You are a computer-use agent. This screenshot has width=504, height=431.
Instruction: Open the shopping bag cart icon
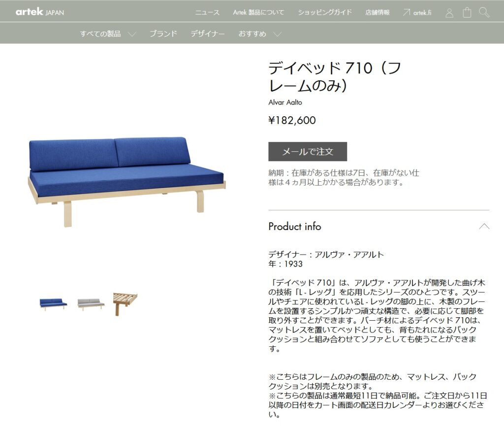pos(467,12)
